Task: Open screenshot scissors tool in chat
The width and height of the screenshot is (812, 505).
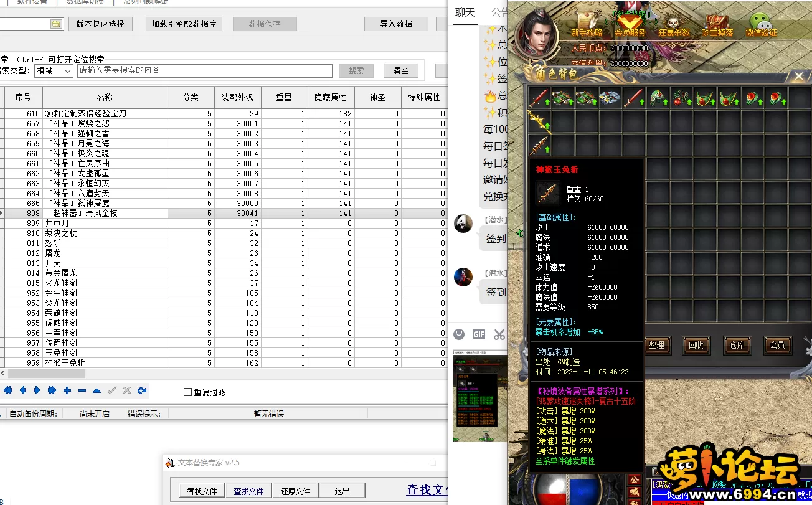Action: tap(499, 334)
